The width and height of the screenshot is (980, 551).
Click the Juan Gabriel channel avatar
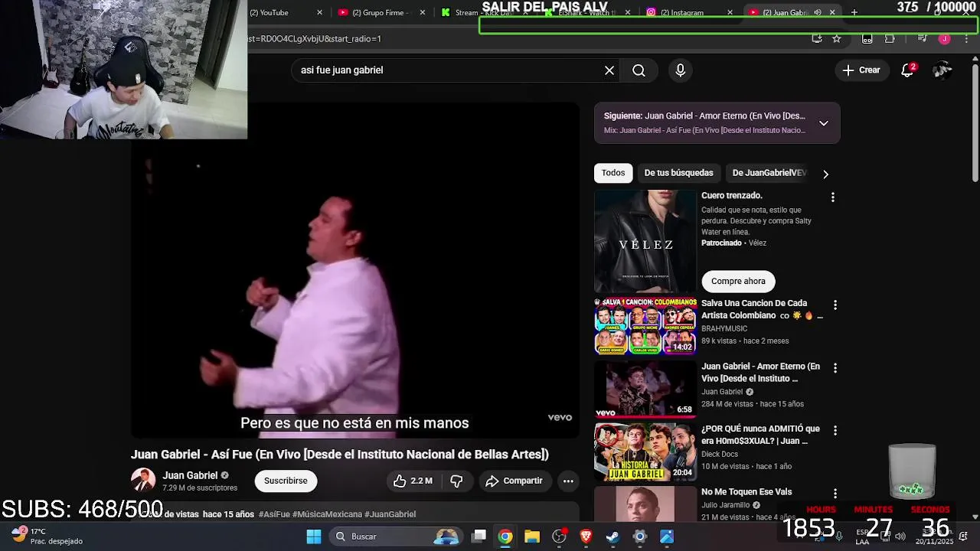coord(143,481)
